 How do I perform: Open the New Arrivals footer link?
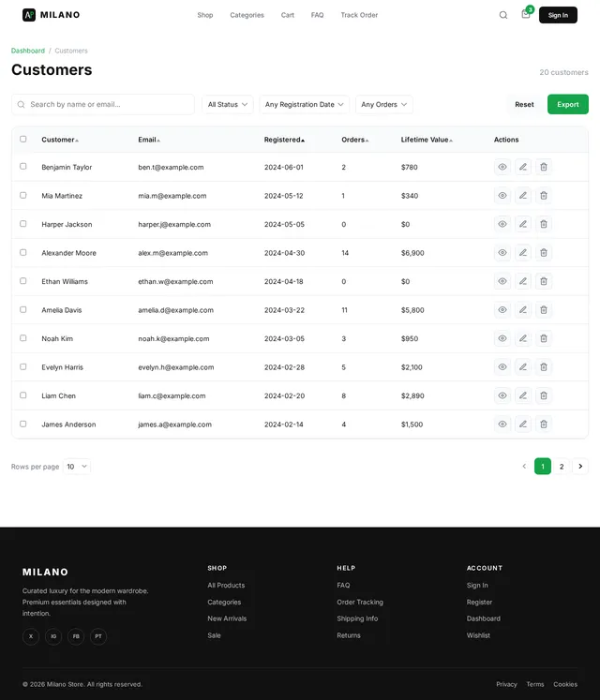227,618
